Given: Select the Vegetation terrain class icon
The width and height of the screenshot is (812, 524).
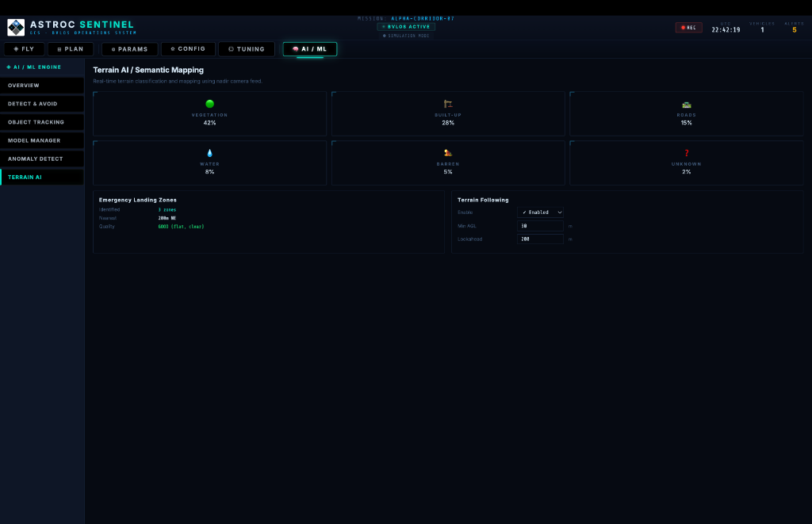Looking at the screenshot, I should (209, 103).
